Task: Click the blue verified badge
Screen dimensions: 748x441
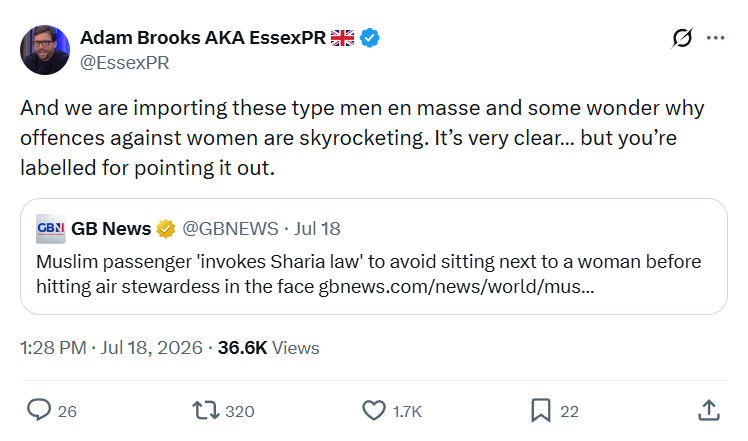Action: pos(370,38)
